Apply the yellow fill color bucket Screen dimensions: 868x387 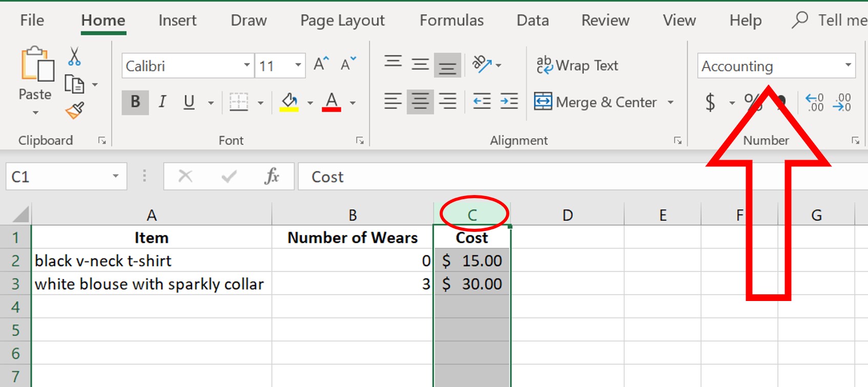290,102
